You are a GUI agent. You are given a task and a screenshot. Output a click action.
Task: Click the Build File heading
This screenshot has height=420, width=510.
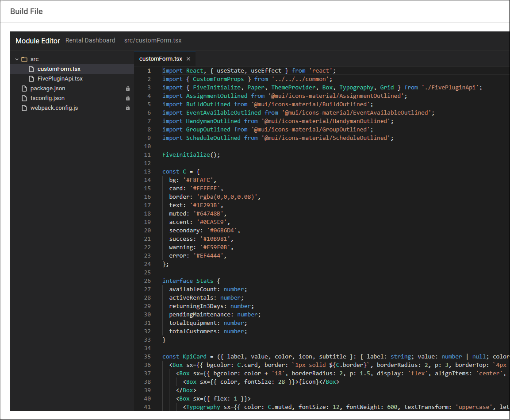27,12
